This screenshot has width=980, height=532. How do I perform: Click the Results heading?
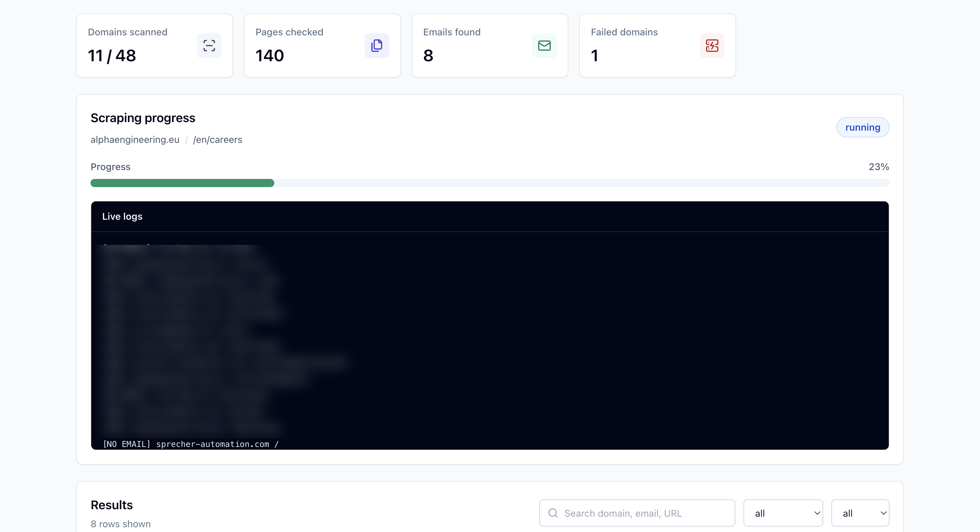112,505
